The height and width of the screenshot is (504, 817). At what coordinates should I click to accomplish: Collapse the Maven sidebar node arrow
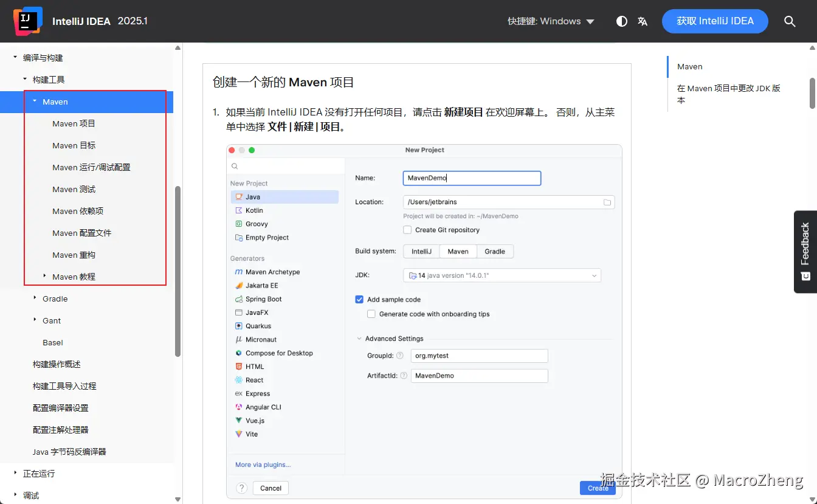(x=35, y=101)
